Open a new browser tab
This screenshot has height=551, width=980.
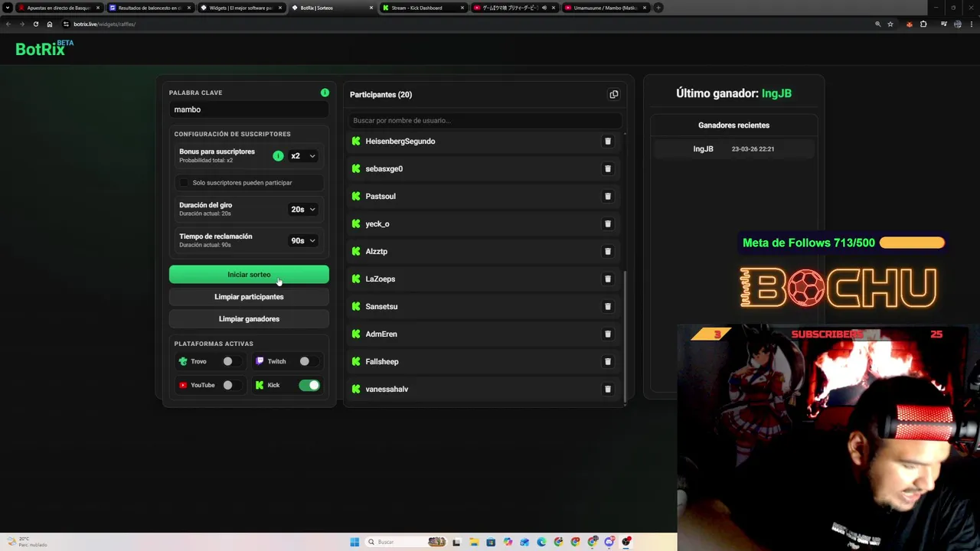658,8
